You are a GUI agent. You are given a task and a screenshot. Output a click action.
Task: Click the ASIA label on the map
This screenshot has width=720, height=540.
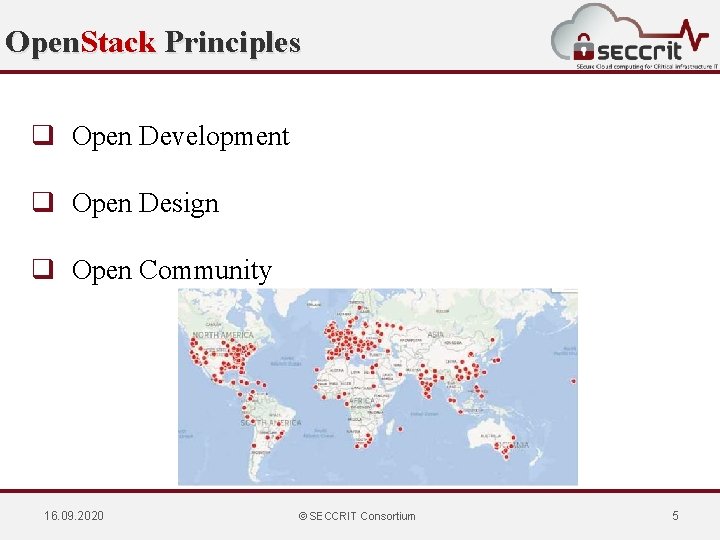pos(435,335)
